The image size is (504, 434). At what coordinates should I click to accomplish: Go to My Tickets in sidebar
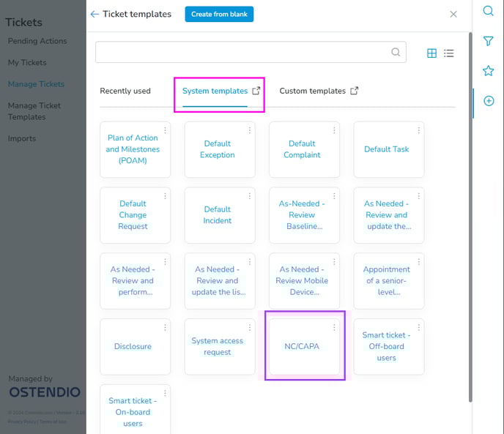tap(27, 63)
